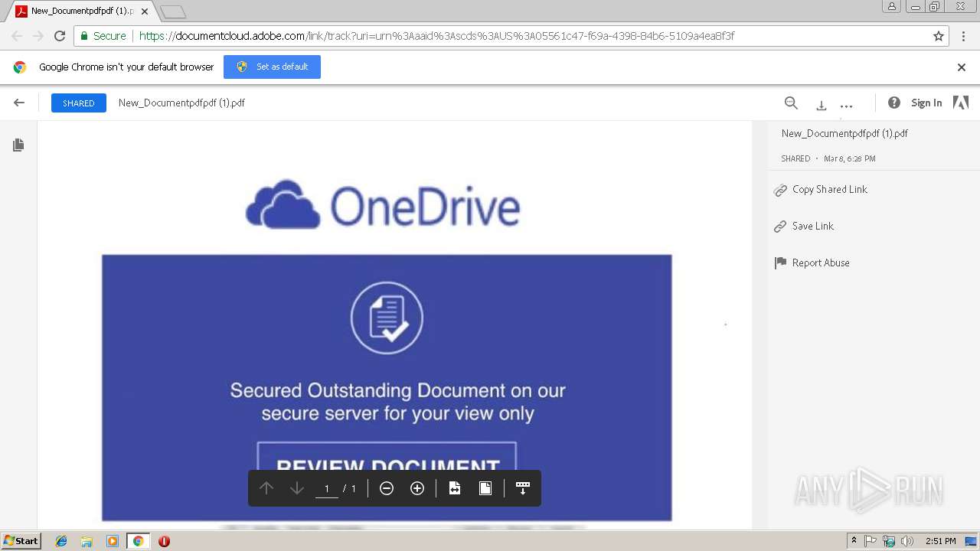Viewport: 980px width, 551px height.
Task: Show hidden system tray icons
Action: [854, 541]
